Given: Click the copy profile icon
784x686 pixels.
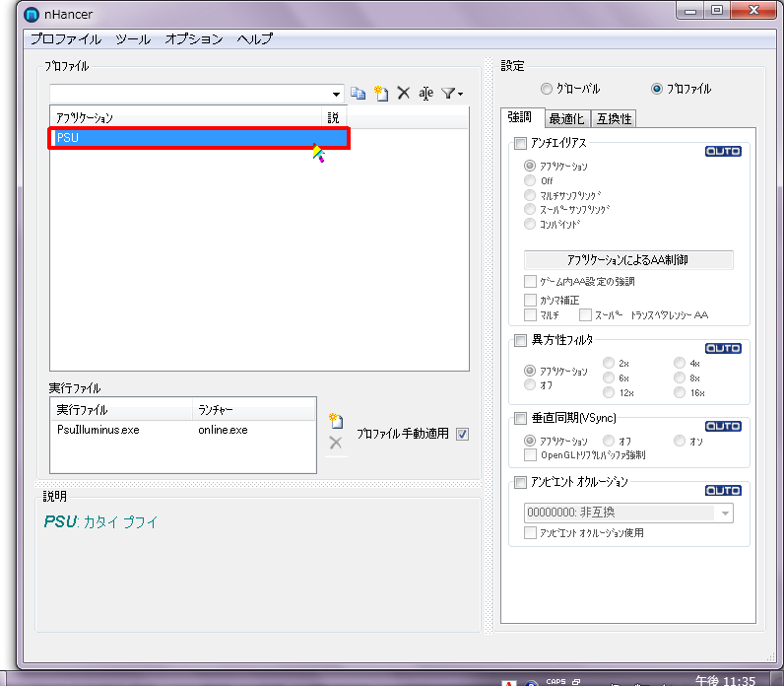Looking at the screenshot, I should [358, 93].
